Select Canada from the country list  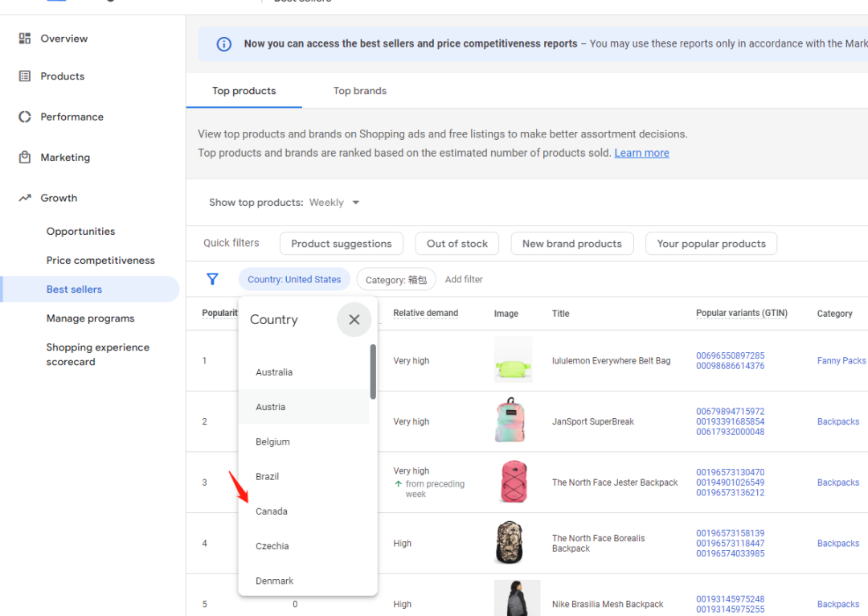point(272,511)
